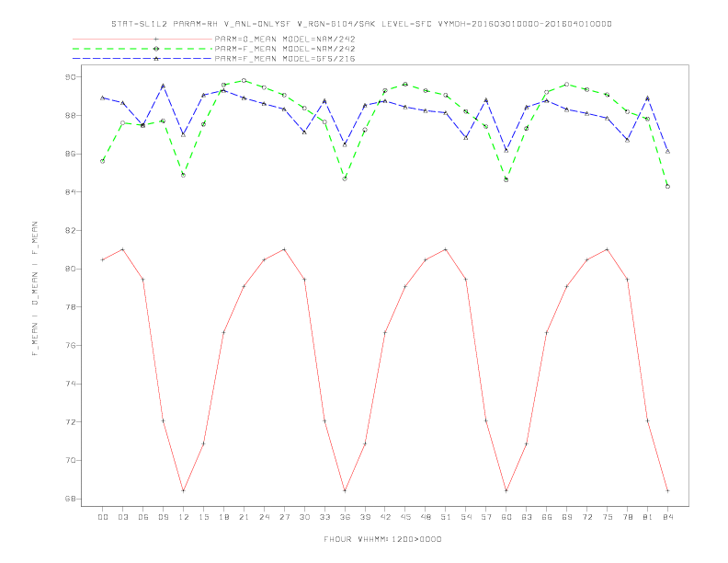Image resolution: width=728 pixels, height=563 pixels.
Task: Click x-axis tick label 15
Action: point(203,517)
